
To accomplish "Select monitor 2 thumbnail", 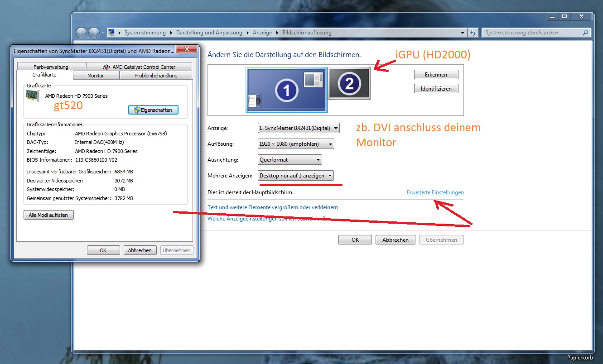I will point(349,83).
